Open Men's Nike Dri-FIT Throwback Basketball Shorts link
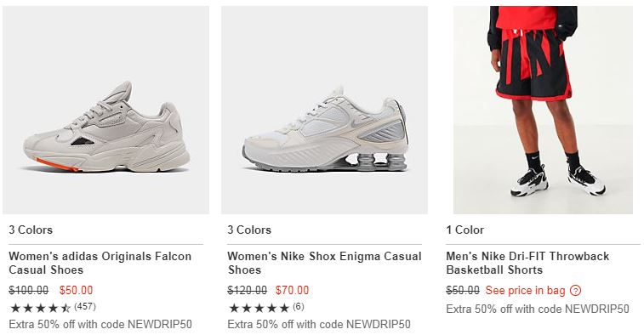 (527, 263)
